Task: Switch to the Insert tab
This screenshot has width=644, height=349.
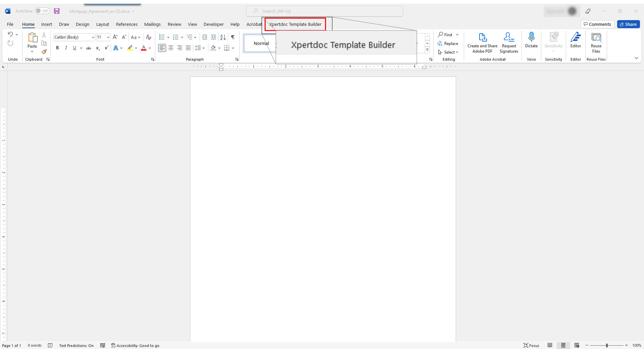Action: (47, 24)
